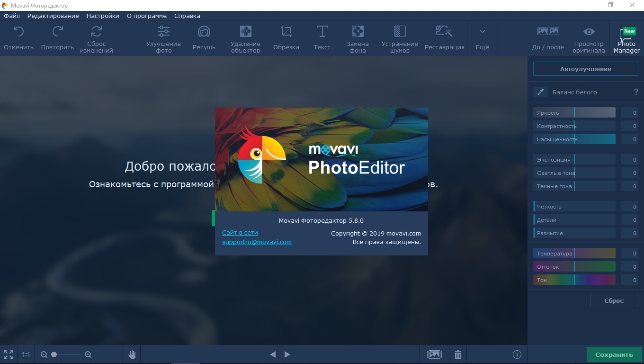
Task: Click the Четкость sharpness slider
Action: click(574, 207)
